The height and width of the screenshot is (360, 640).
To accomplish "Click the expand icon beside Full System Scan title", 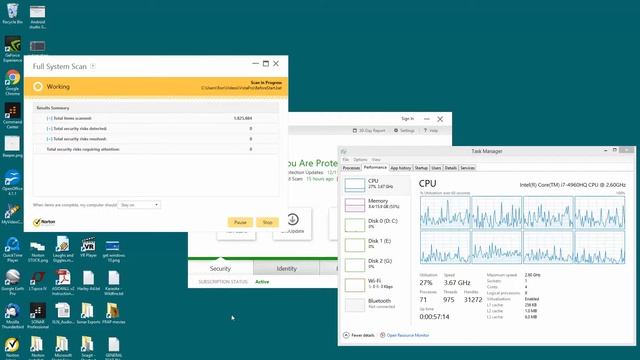I will [x=93, y=66].
